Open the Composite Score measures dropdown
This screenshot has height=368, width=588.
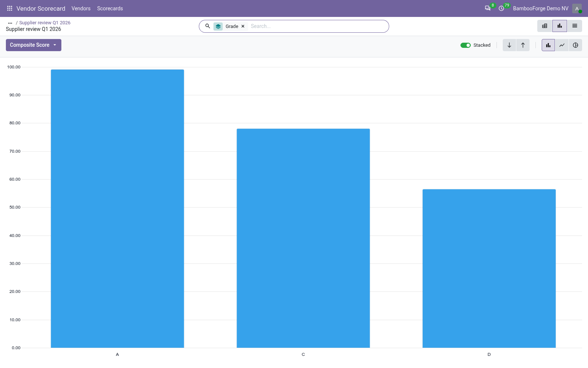pos(33,45)
